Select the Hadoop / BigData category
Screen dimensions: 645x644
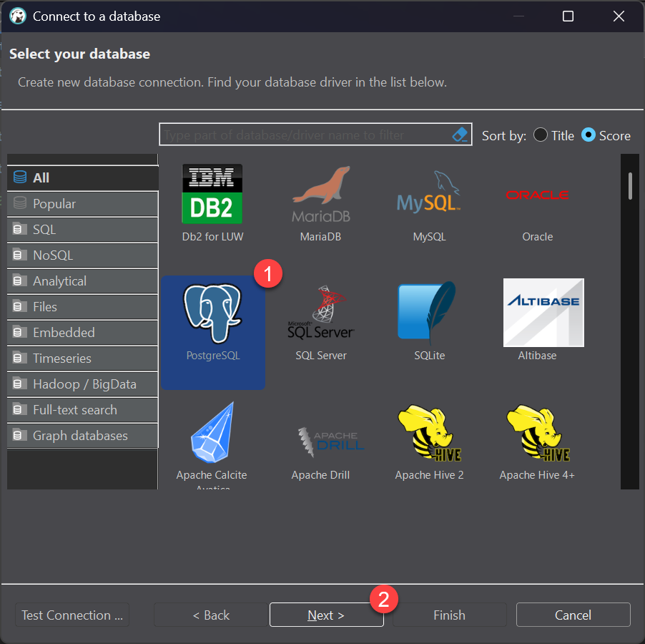point(82,384)
